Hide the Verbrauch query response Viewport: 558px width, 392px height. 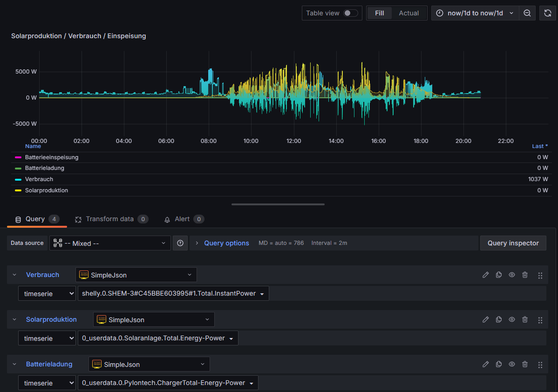pos(512,275)
